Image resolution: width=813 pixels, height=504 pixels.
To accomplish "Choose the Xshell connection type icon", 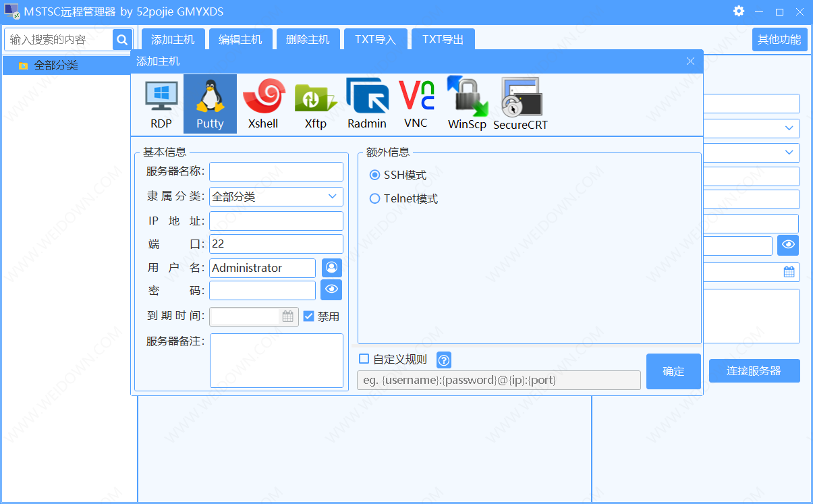I will (x=263, y=104).
